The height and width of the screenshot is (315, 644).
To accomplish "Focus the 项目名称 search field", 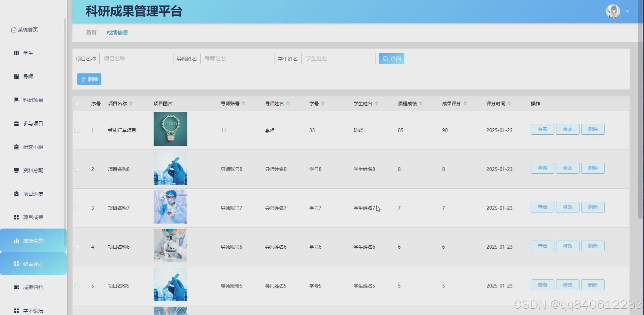I will coord(136,59).
